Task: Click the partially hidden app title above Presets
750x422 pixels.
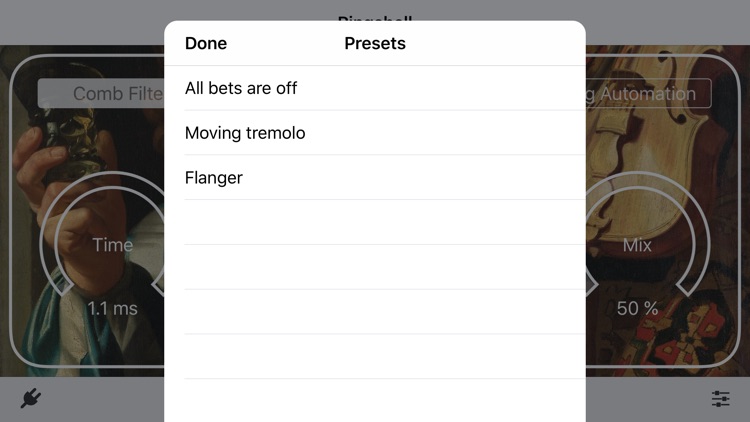Action: click(375, 18)
